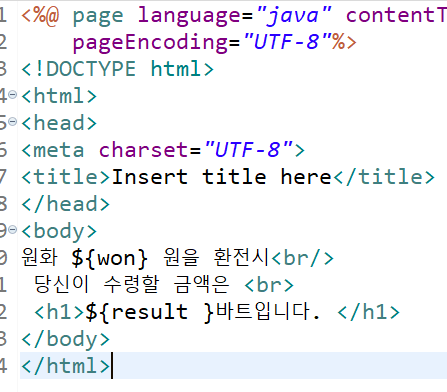Click the <br/> tag after 환전시
Screen dimensions: 447x392
click(302, 258)
